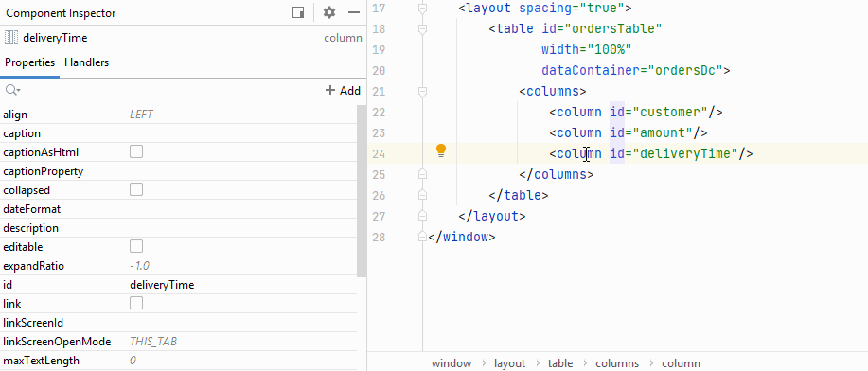Click line number 20 in gutter

click(379, 70)
